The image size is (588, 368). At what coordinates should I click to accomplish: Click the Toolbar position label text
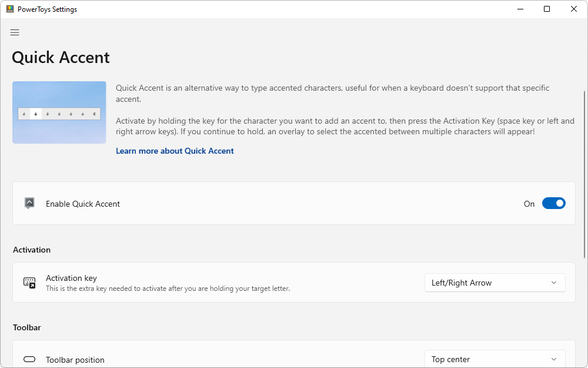[x=75, y=360]
